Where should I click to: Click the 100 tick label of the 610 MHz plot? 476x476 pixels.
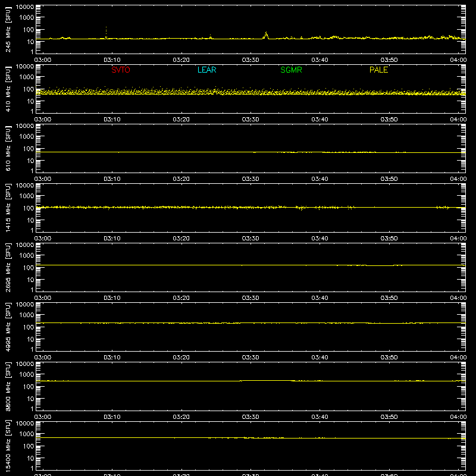pyautogui.click(x=29, y=149)
